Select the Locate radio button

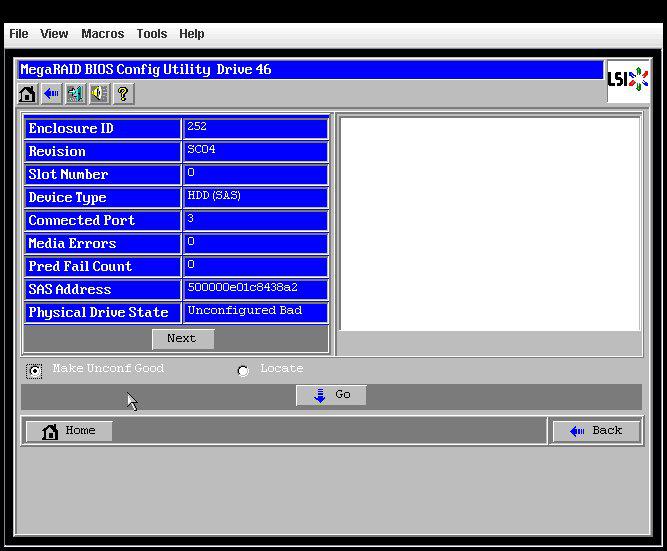(x=243, y=371)
